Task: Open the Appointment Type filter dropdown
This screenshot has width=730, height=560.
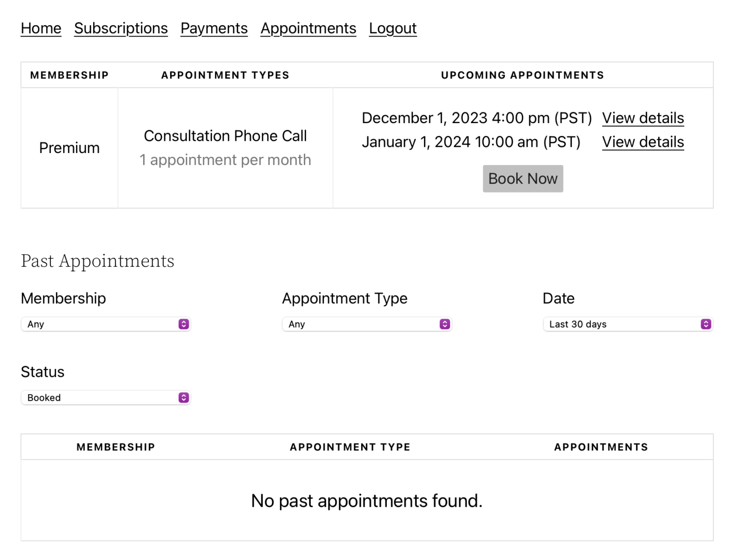Action: coord(366,324)
